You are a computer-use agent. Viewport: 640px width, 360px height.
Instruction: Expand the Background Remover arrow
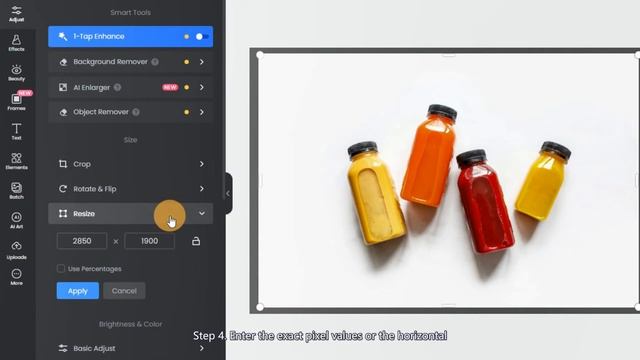(x=202, y=62)
